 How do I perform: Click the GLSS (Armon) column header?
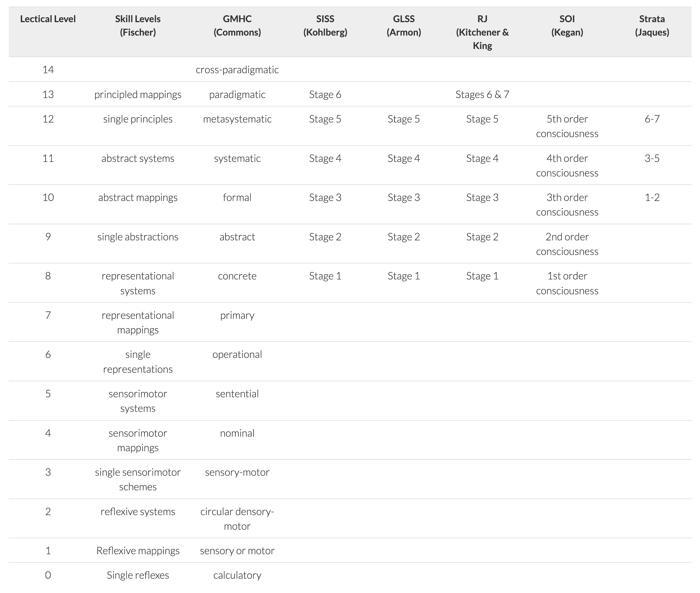click(404, 26)
